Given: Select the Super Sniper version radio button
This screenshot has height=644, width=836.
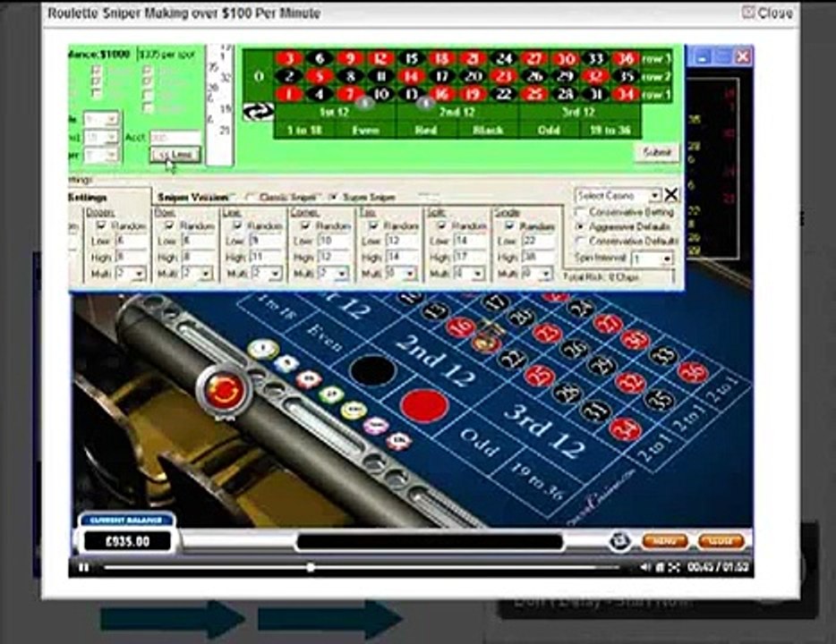Looking at the screenshot, I should point(333,197).
